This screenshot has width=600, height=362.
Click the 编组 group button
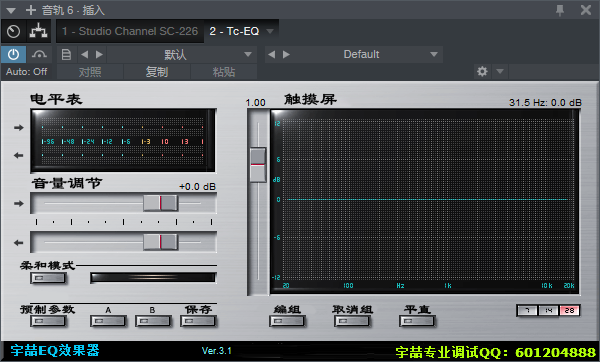coord(287,321)
